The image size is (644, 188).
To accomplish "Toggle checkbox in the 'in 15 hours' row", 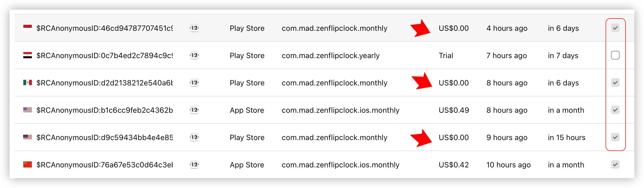I will pyautogui.click(x=615, y=137).
